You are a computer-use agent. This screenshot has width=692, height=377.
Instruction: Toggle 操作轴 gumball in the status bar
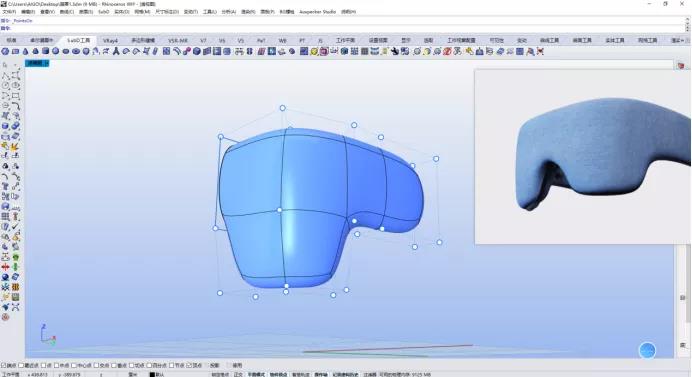point(321,374)
